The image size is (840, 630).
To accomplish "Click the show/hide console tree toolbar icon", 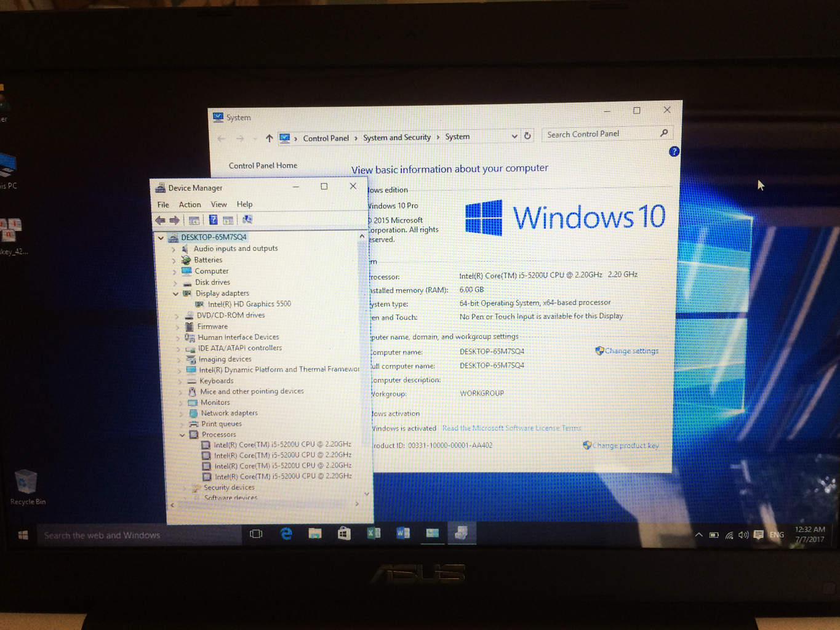I will click(x=194, y=220).
